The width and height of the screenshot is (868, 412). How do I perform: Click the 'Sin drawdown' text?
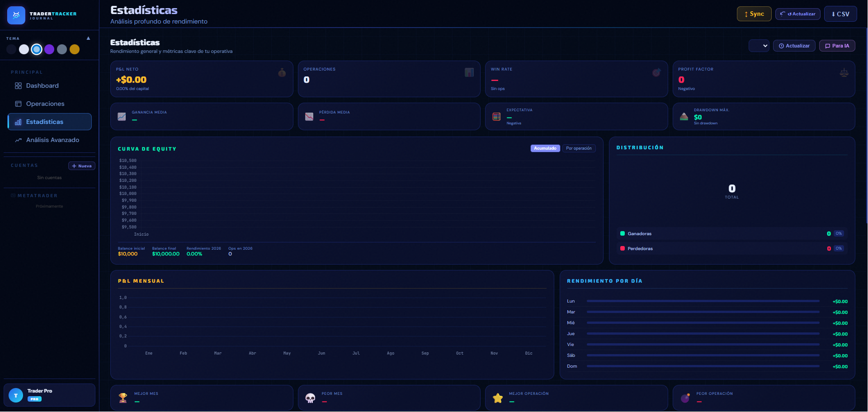pyautogui.click(x=706, y=123)
